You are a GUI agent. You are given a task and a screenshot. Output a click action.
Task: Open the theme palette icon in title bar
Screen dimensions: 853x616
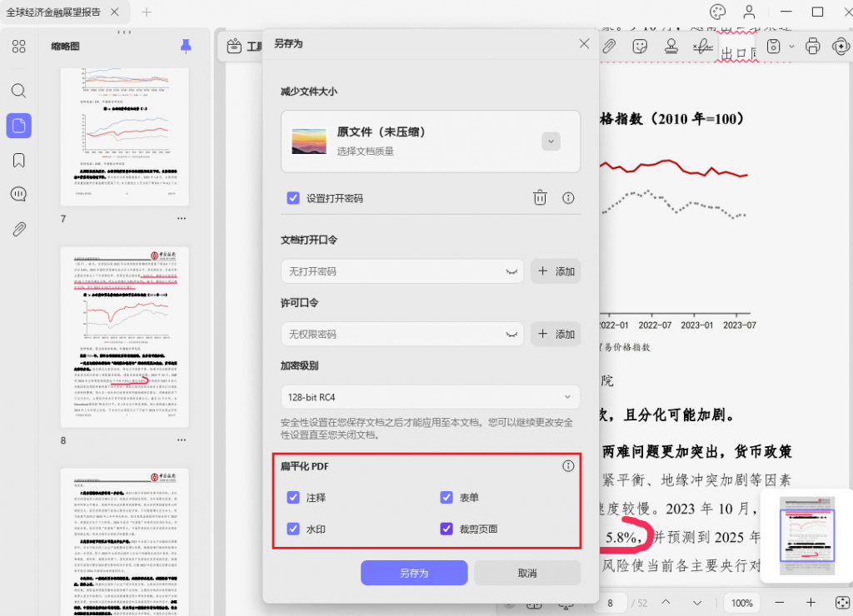click(717, 12)
